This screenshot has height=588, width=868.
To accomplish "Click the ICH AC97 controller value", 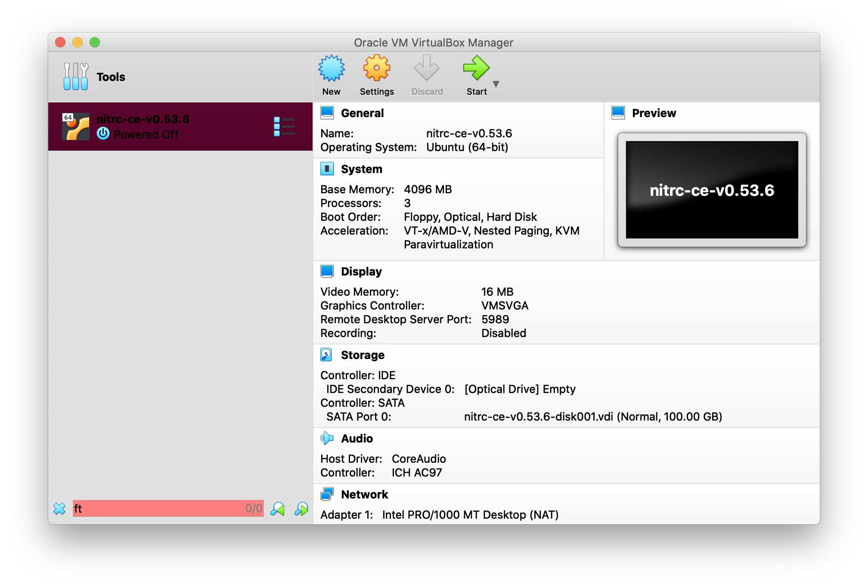I will click(417, 473).
